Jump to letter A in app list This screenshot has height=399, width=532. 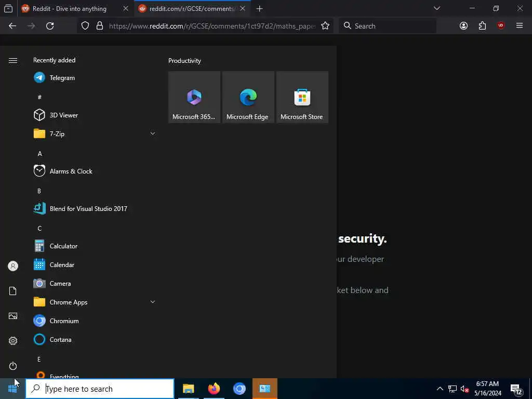click(39, 154)
